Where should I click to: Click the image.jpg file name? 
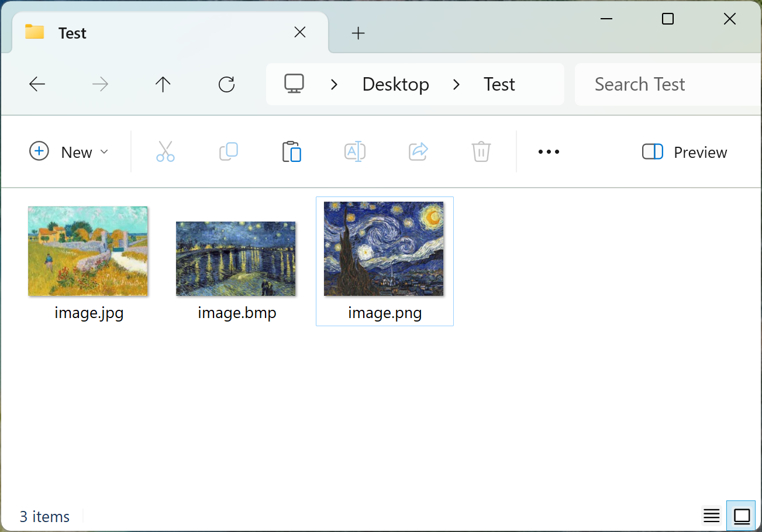pyautogui.click(x=89, y=313)
